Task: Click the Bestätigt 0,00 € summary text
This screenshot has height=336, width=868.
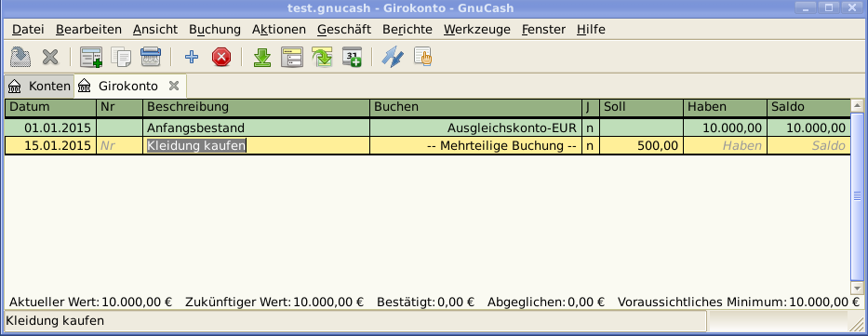Action: [426, 302]
